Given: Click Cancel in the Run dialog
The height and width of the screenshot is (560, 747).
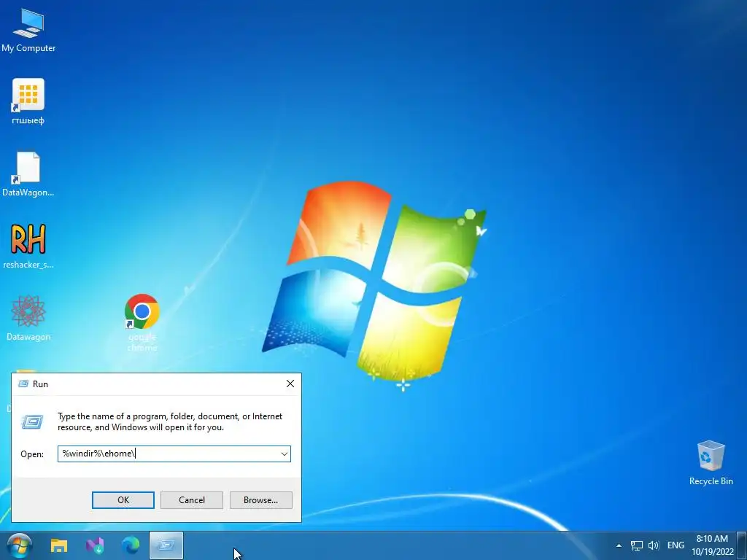Looking at the screenshot, I should pos(192,500).
